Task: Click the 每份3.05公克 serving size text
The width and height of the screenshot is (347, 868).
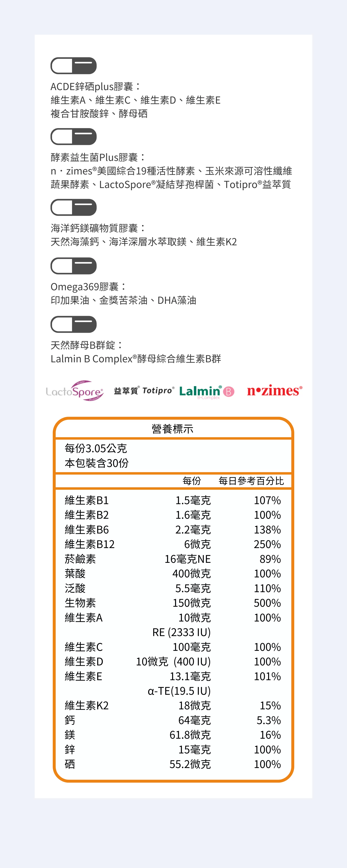Action: [96, 448]
